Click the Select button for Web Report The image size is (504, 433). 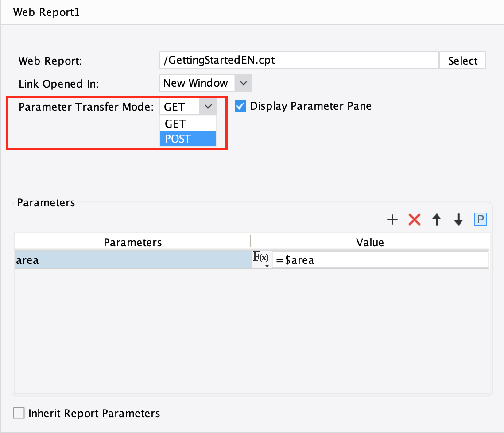pyautogui.click(x=462, y=60)
